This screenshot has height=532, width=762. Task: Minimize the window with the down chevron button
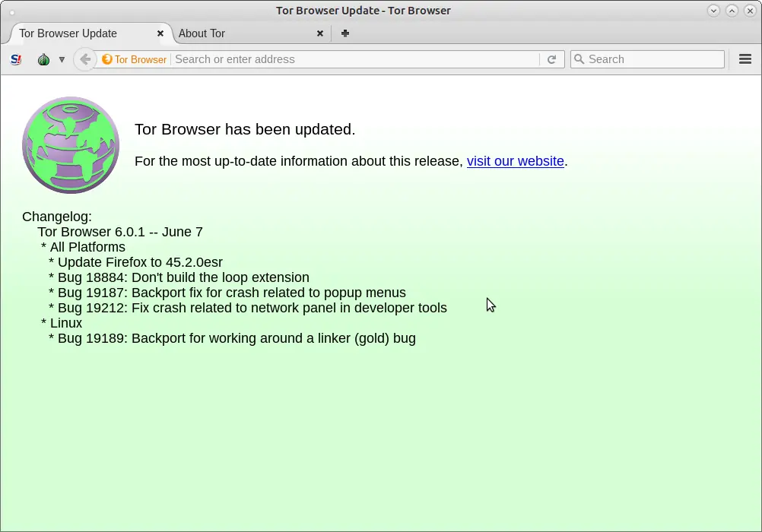pyautogui.click(x=713, y=10)
